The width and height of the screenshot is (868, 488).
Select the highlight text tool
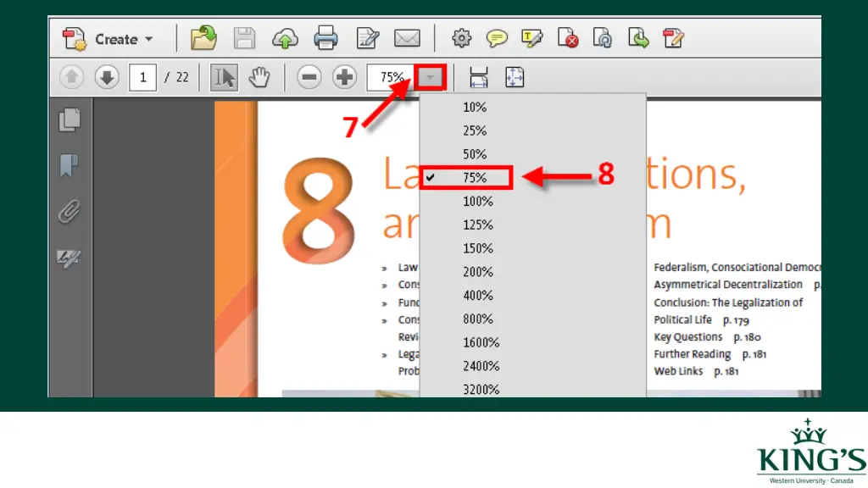(x=532, y=38)
